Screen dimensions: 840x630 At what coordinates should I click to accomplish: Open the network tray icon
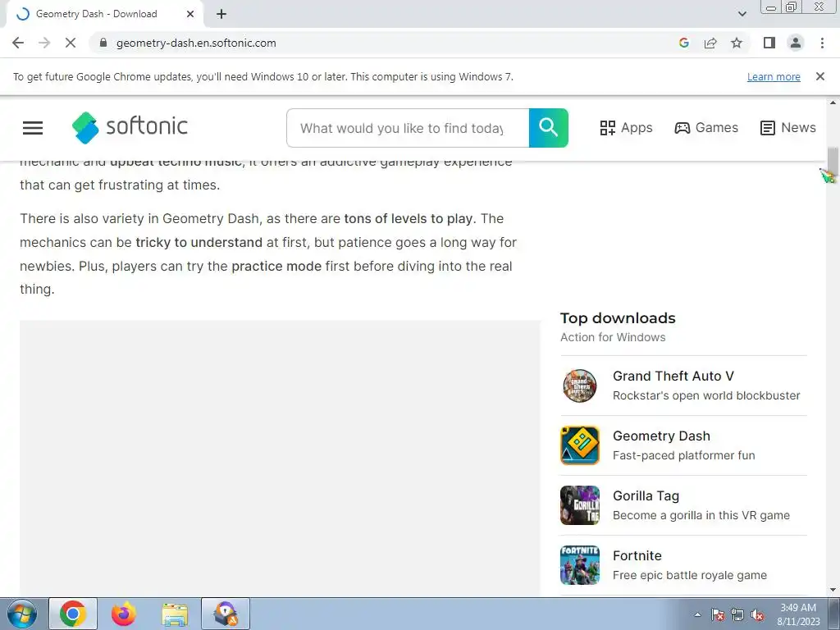coord(737,614)
